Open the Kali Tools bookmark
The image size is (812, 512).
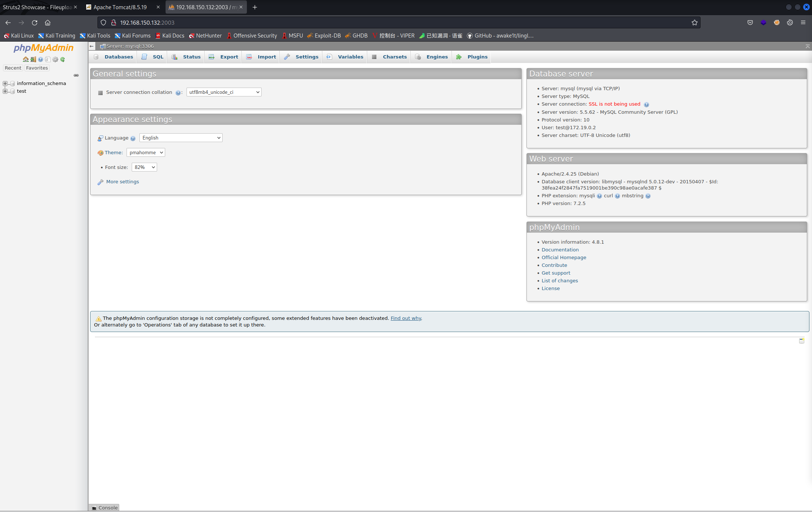coord(95,36)
